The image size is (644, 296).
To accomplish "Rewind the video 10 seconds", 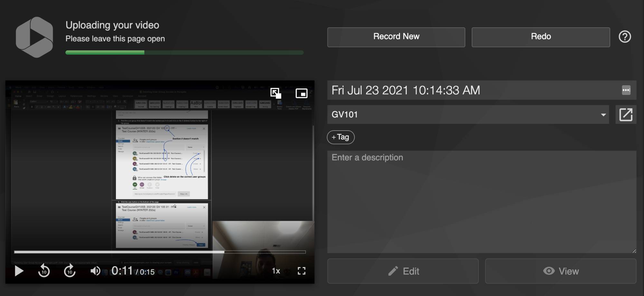I will coord(44,271).
